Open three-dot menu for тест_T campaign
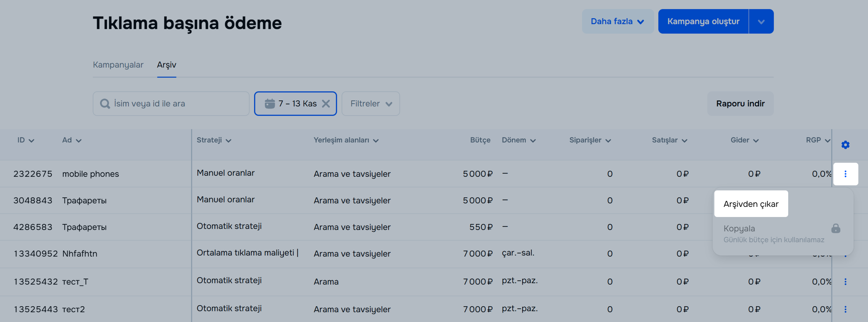 (845, 282)
